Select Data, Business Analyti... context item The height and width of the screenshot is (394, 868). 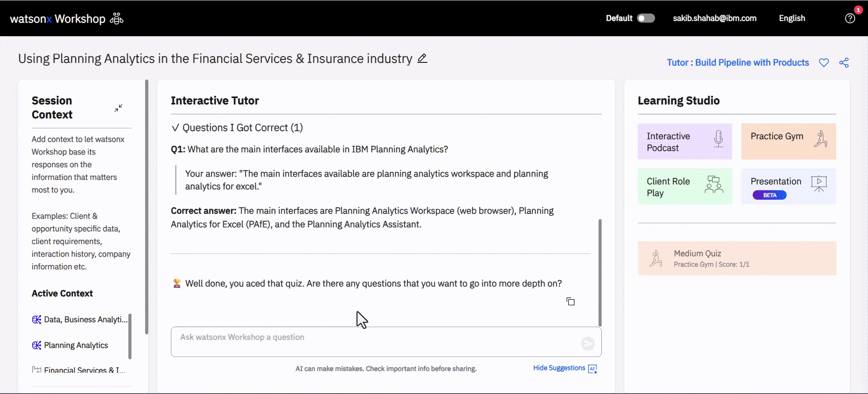pos(80,319)
